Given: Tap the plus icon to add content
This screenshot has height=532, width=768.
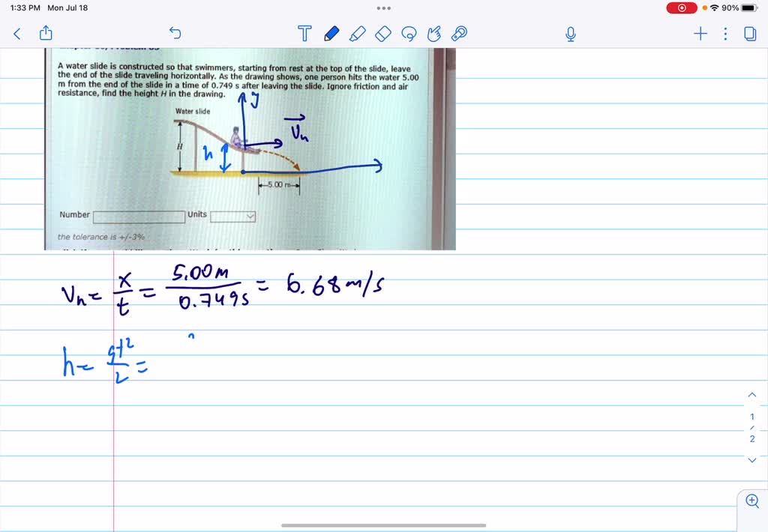Looking at the screenshot, I should click(700, 33).
